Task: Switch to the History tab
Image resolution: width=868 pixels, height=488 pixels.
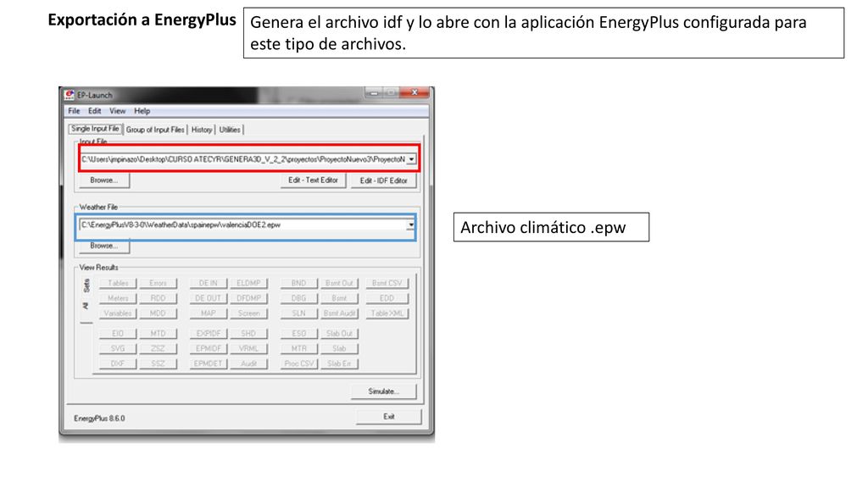Action: coord(202,130)
